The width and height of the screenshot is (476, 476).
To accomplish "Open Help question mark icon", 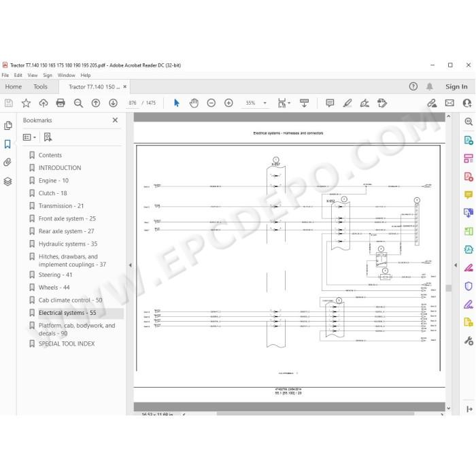I will pos(413,86).
